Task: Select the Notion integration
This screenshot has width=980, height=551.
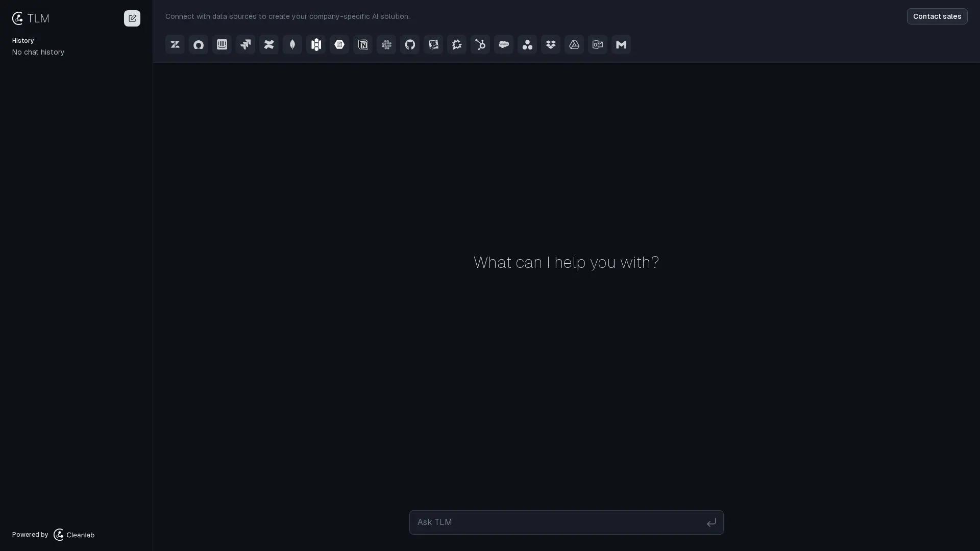Action: 363,44
